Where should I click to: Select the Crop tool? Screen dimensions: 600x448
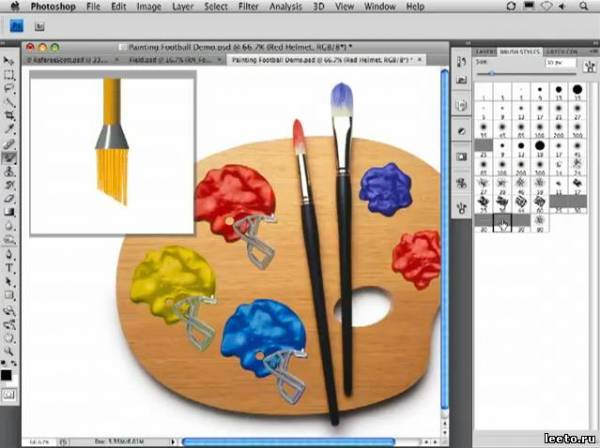point(8,116)
